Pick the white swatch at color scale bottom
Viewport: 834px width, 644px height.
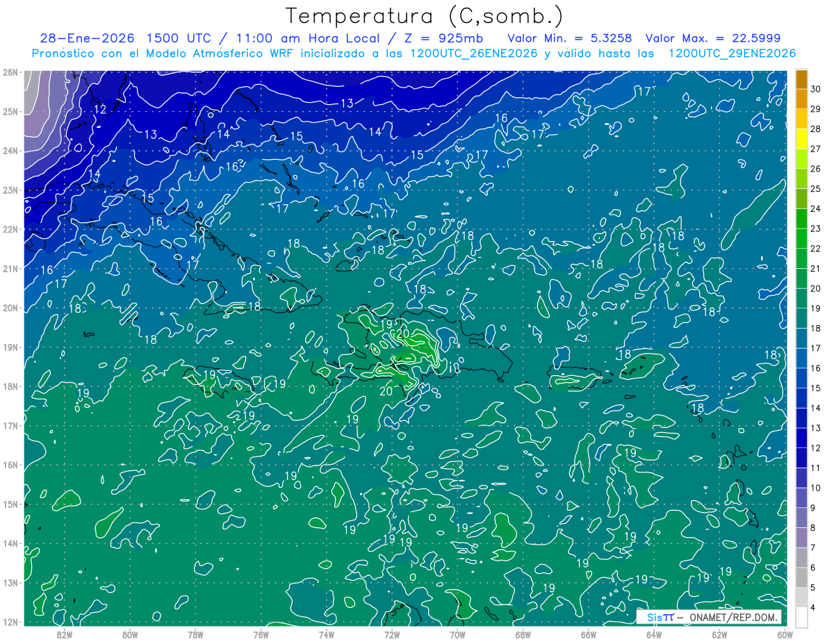click(801, 617)
